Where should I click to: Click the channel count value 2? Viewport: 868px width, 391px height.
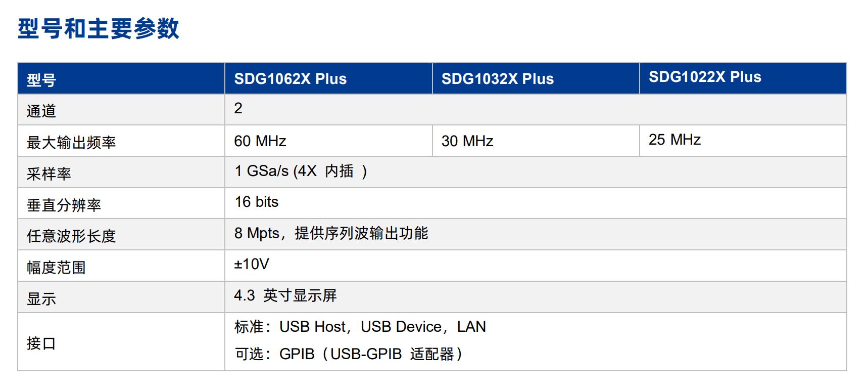click(238, 108)
